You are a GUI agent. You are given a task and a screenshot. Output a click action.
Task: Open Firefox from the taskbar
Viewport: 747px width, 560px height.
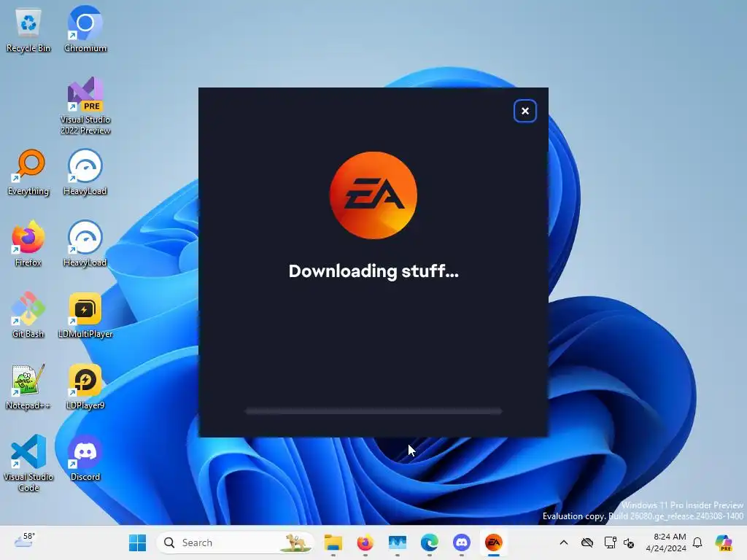tap(365, 542)
